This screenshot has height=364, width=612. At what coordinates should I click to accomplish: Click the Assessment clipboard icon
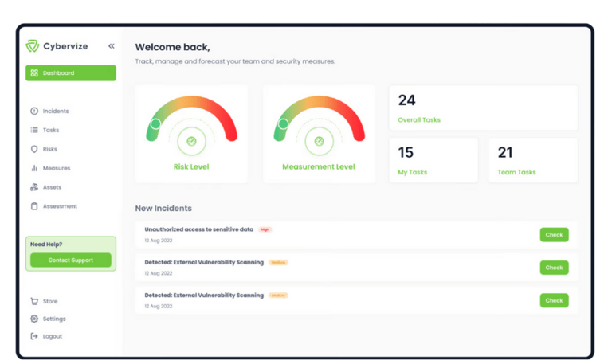click(34, 206)
